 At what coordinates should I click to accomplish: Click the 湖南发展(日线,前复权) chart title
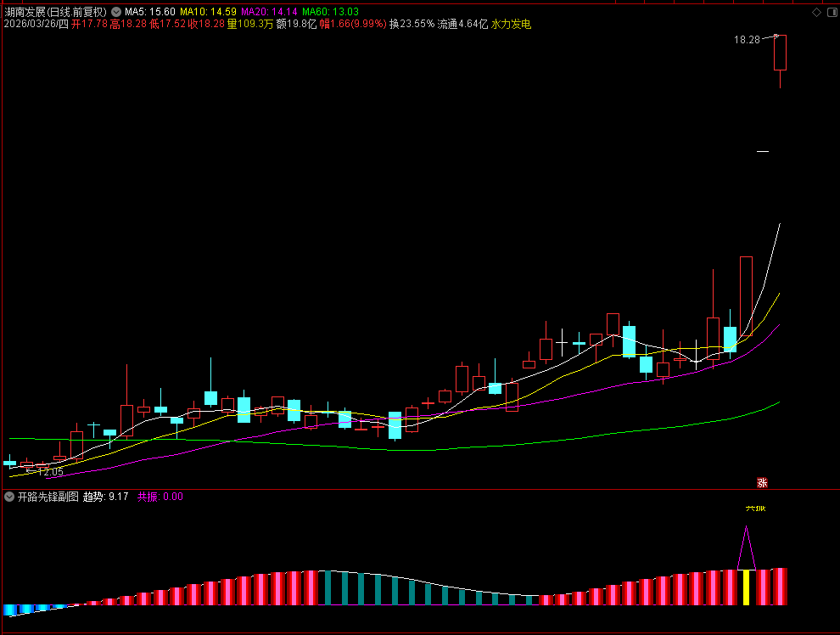point(56,12)
